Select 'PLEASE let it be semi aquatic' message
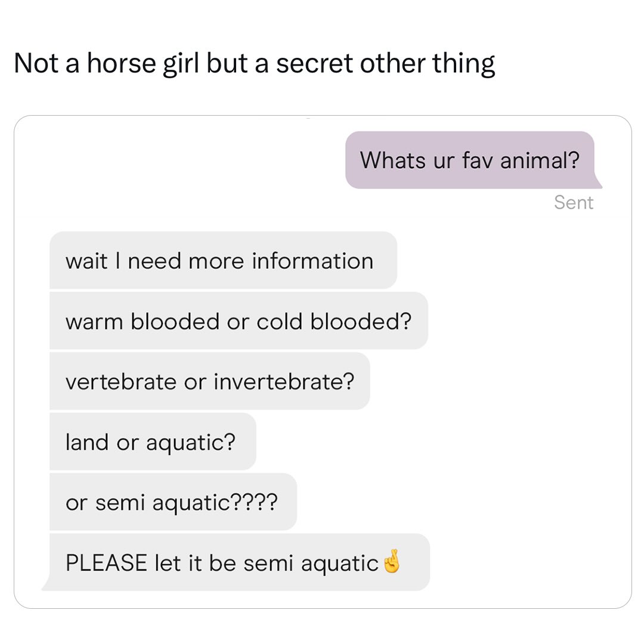Image resolution: width=644 pixels, height=644 pixels. 236,562
